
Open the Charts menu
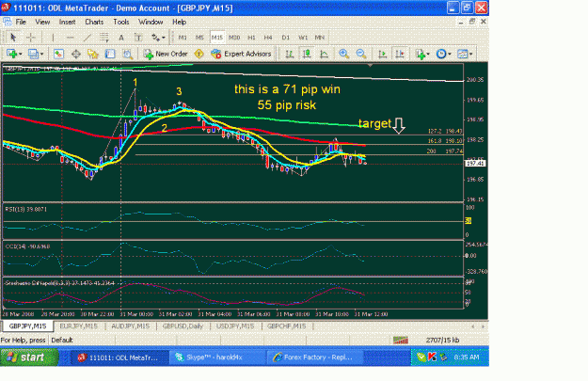pos(94,23)
